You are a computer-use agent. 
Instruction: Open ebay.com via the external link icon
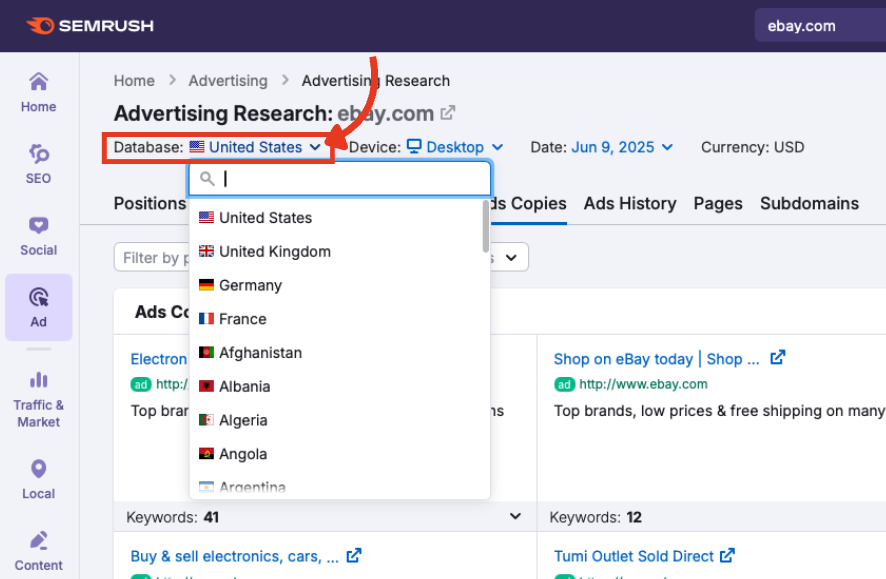click(x=448, y=113)
